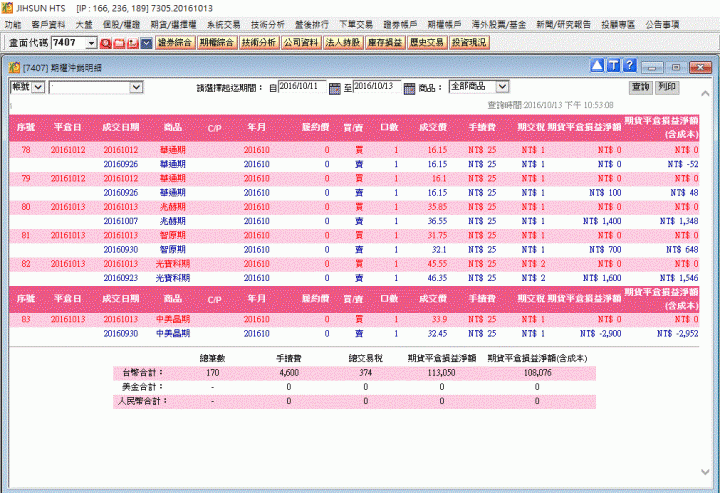
Task: Open the 期權帳戶 menu
Action: point(444,25)
